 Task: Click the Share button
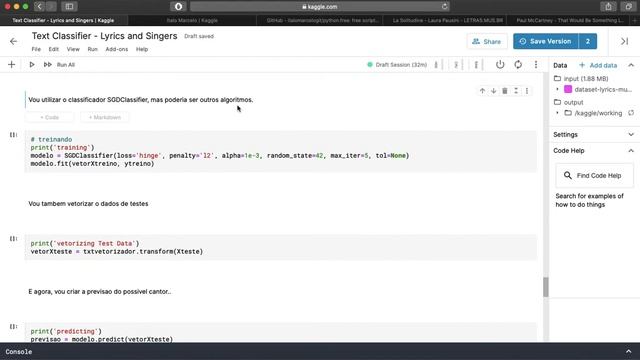[x=487, y=41]
